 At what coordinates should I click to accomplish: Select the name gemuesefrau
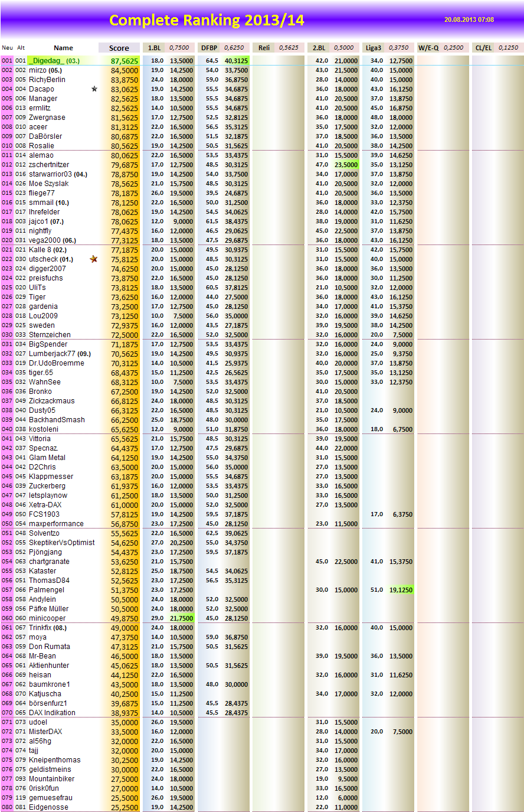(x=51, y=798)
